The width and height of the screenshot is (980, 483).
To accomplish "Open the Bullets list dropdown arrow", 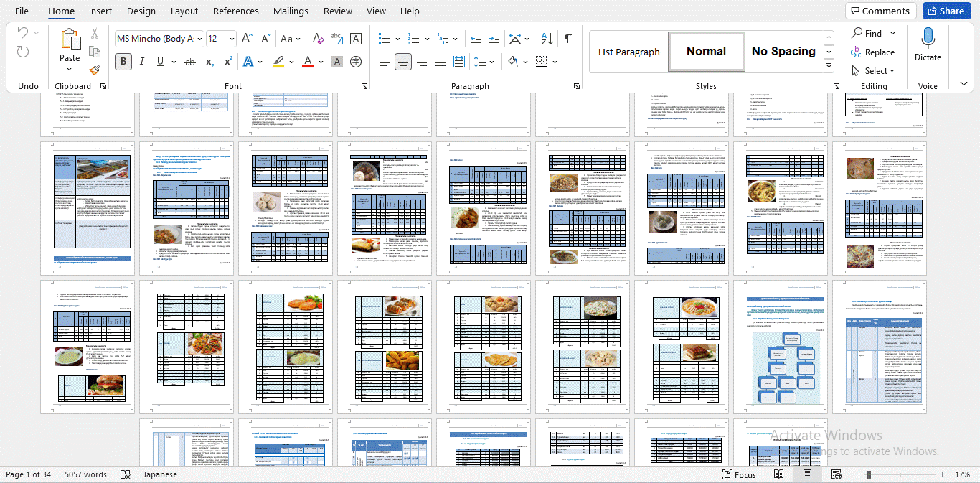I will (x=397, y=39).
